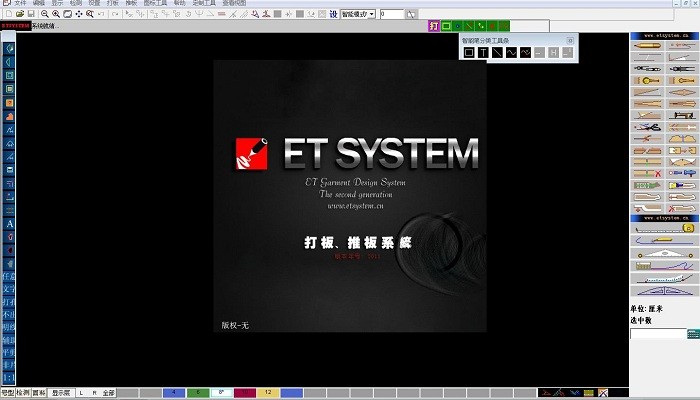Select the scissors tool in right panel
The image size is (700, 400).
click(x=647, y=127)
